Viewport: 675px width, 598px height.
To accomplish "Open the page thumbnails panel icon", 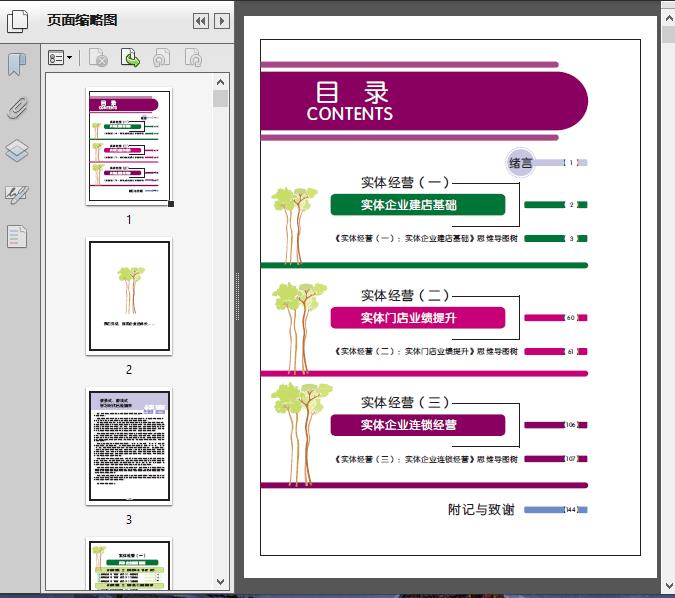I will point(18,21).
